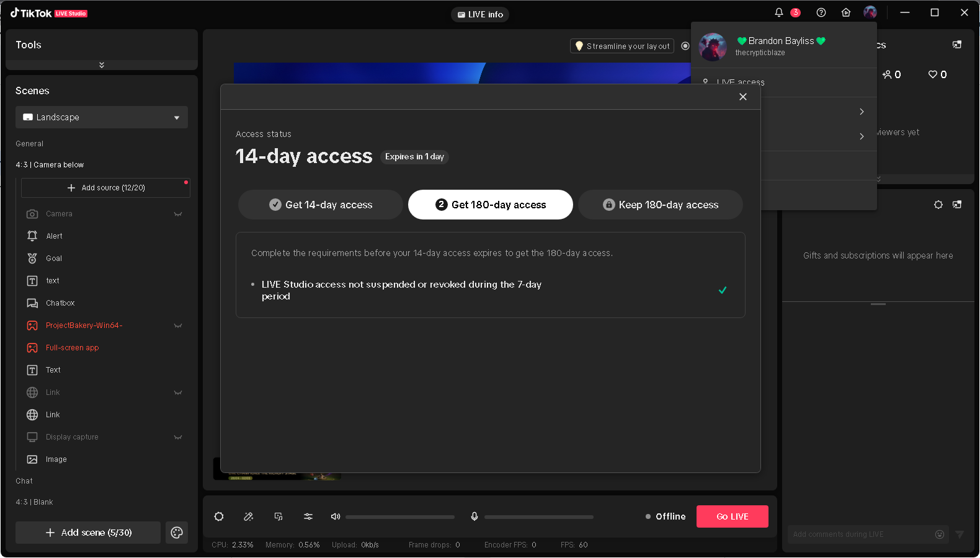Screen dimensions: 980x558
Task: Switch to Get 180-day access tab
Action: [491, 205]
